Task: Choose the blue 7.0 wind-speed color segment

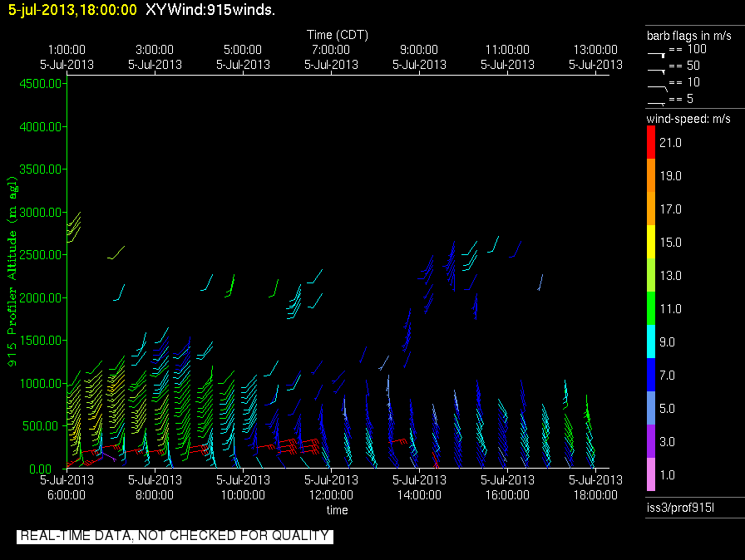Action: point(651,376)
